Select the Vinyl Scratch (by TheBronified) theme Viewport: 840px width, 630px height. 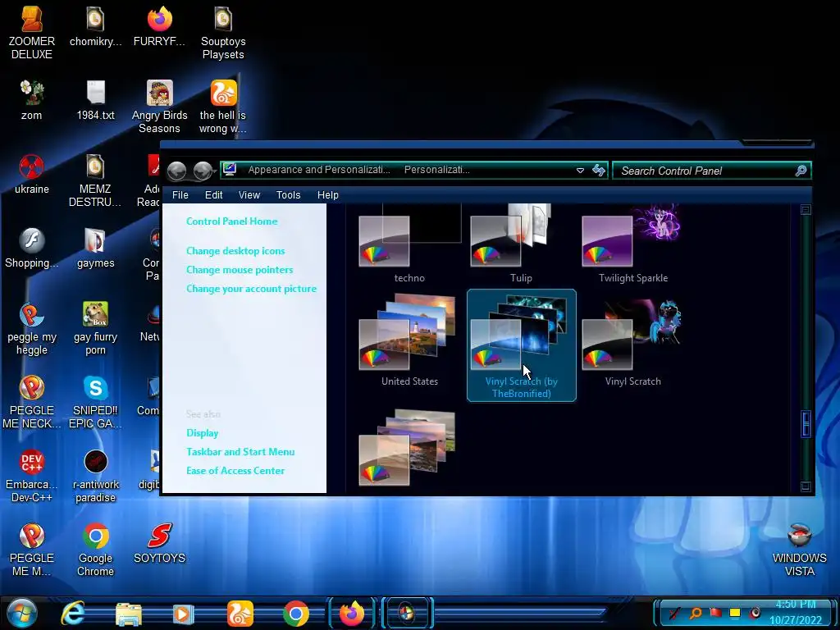coord(521,345)
